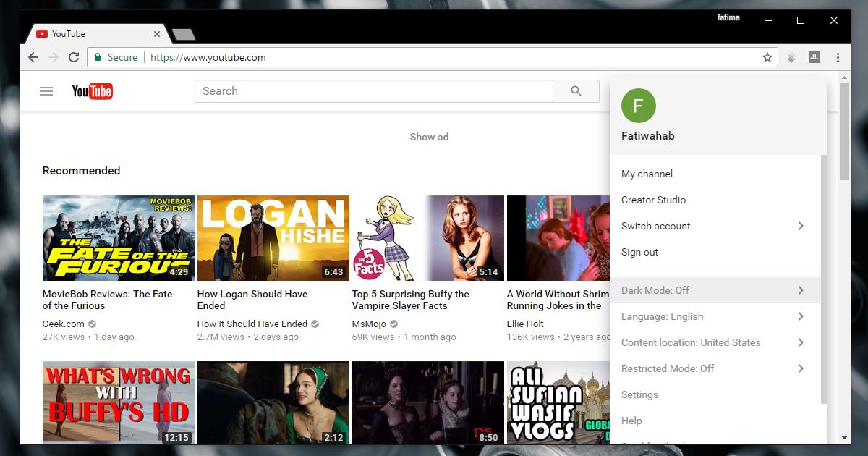Click the Recommended section heading

click(82, 171)
